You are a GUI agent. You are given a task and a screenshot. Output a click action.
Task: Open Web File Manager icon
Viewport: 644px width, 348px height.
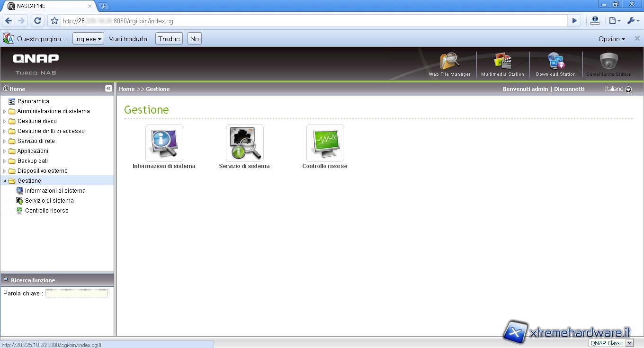pos(449,62)
